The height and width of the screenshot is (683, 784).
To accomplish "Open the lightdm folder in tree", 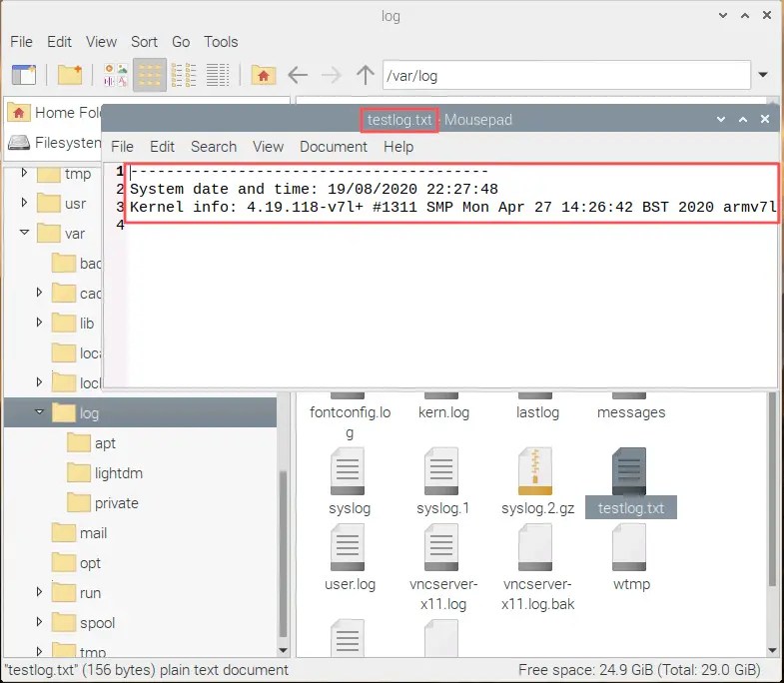I will point(119,473).
